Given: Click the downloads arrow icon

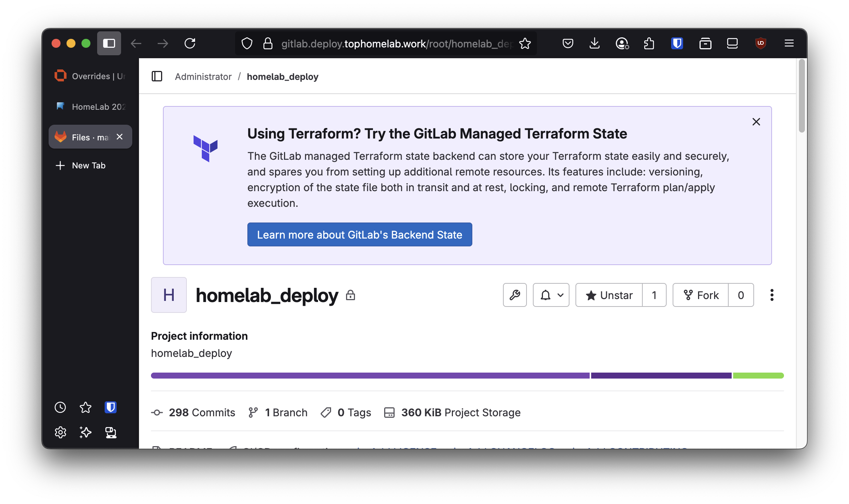Looking at the screenshot, I should click(x=594, y=43).
